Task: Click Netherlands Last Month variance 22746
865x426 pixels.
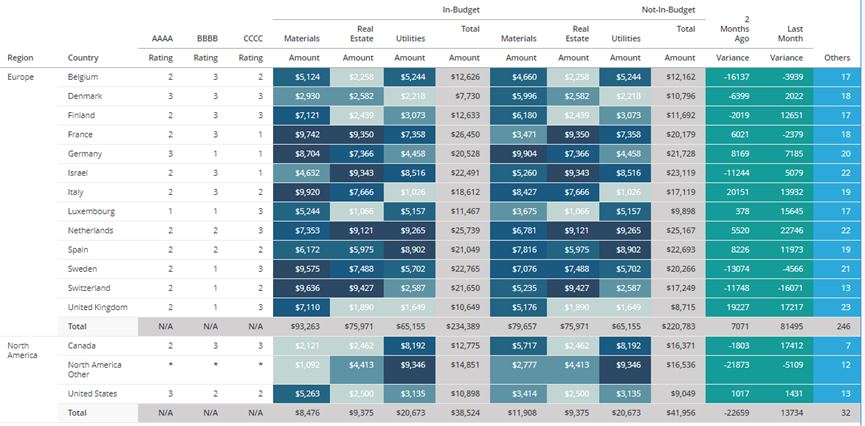Action: [x=786, y=231]
